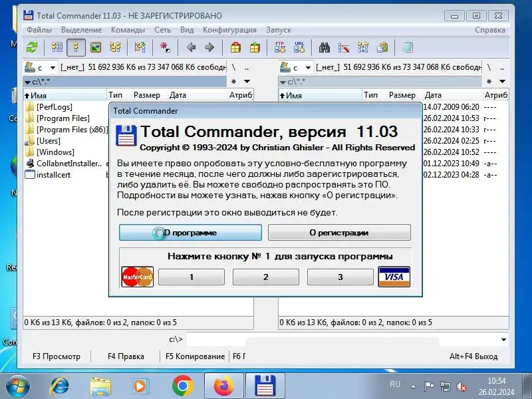The image size is (532, 399).
Task: Click the green Reread source toolbar icon
Action: (x=32, y=47)
